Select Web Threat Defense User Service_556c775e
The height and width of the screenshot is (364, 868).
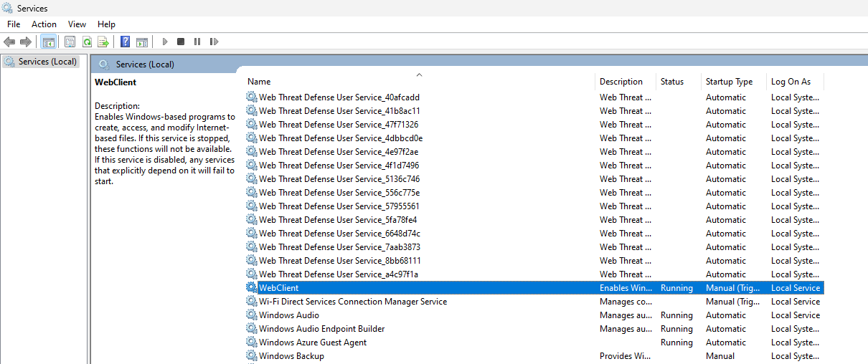(339, 193)
